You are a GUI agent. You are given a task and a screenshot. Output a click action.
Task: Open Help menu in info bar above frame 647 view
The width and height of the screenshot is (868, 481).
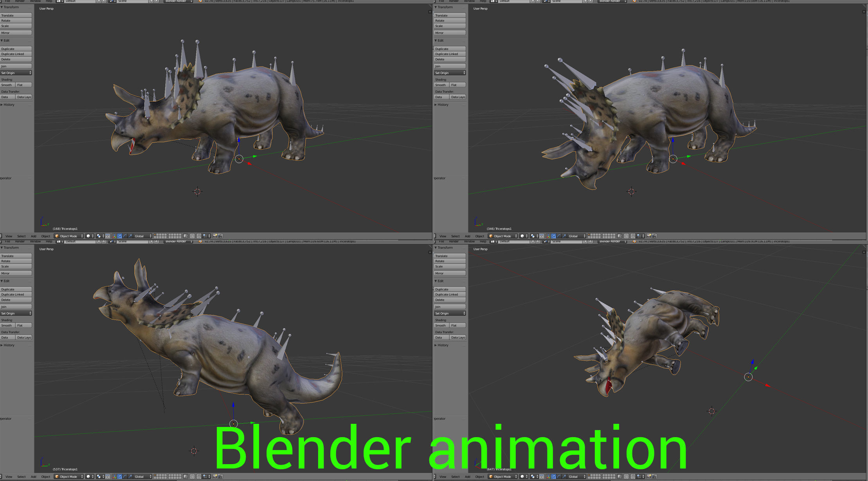(483, 241)
